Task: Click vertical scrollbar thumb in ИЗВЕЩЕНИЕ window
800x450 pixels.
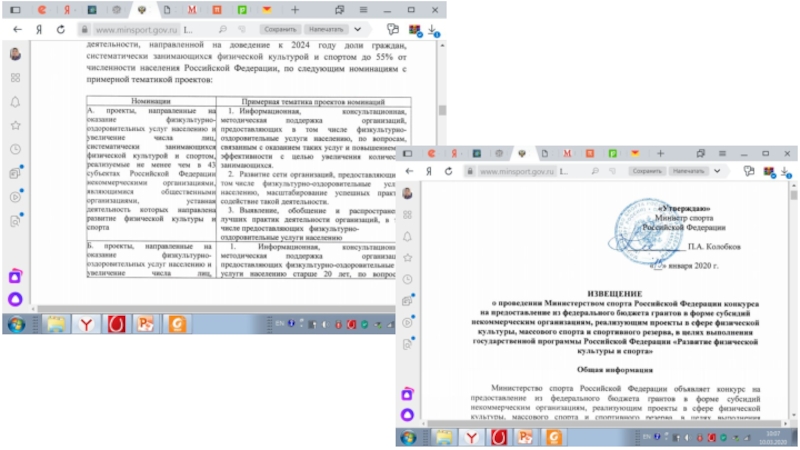Action: click(x=793, y=195)
